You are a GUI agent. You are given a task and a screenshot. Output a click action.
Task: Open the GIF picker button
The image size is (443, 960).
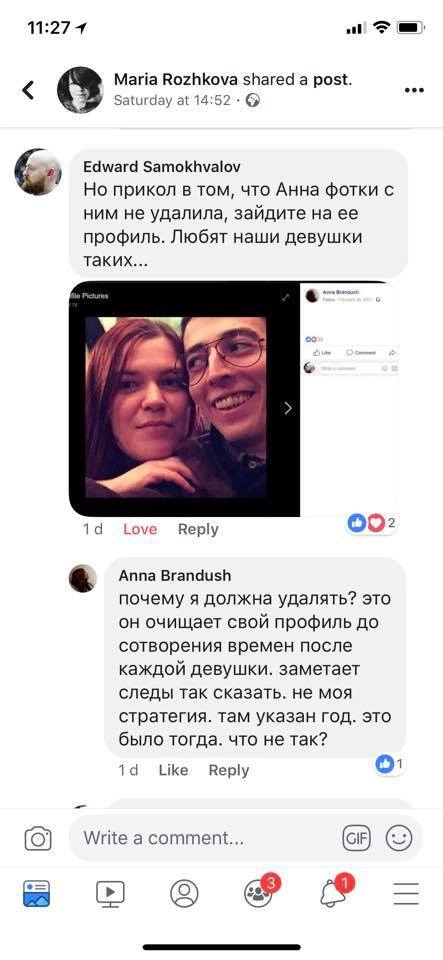tap(357, 838)
